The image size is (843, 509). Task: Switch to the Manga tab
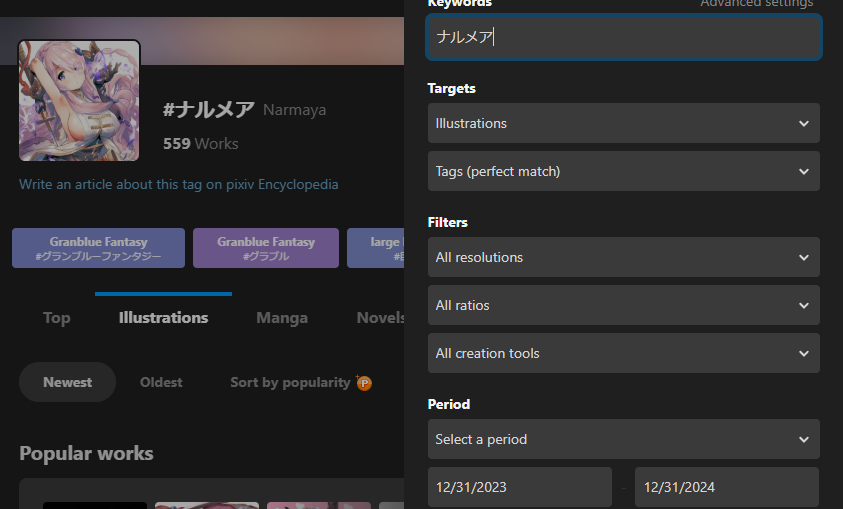pos(282,318)
